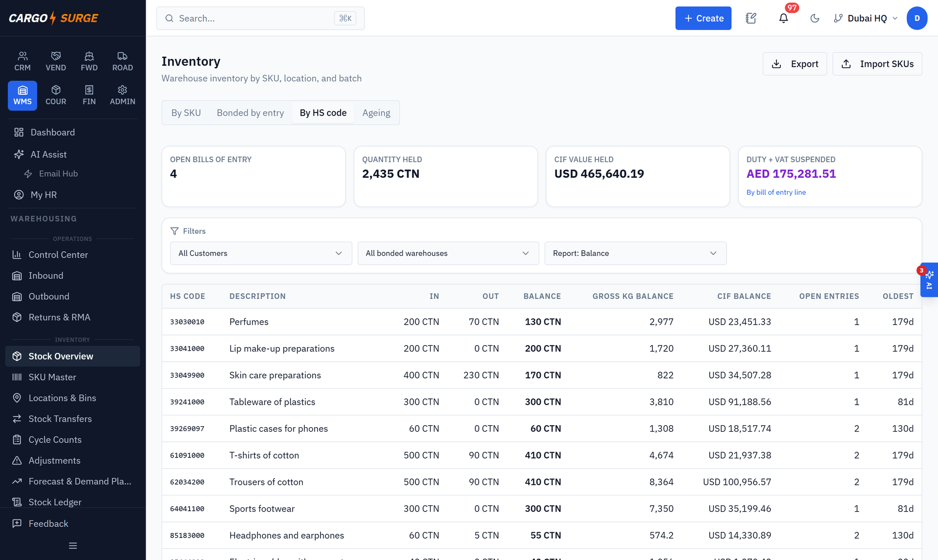
Task: Expand the All Customers dropdown
Action: [x=261, y=253]
